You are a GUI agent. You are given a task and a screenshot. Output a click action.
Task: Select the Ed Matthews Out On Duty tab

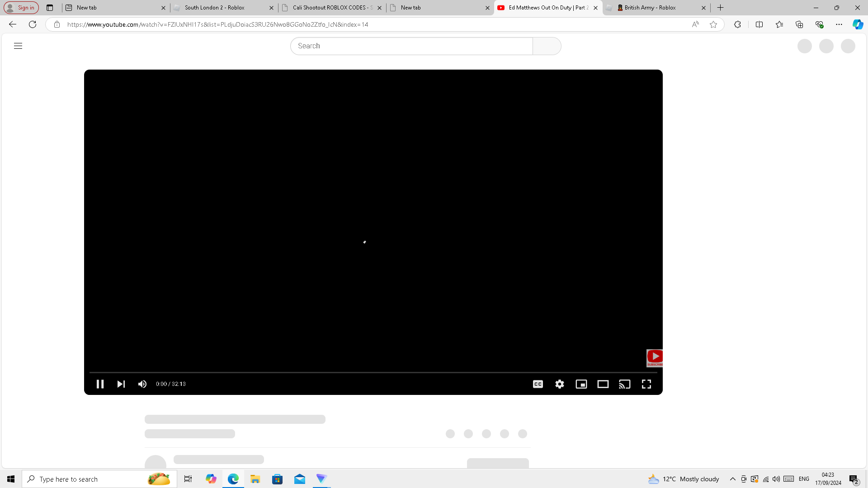[548, 8]
